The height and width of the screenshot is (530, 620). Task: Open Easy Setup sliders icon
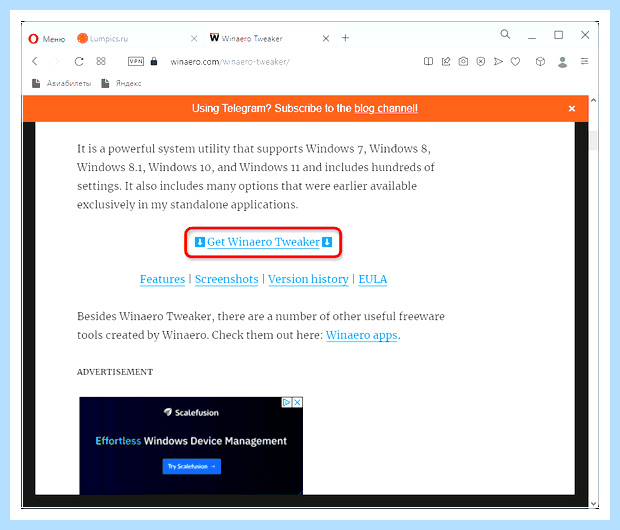584,61
